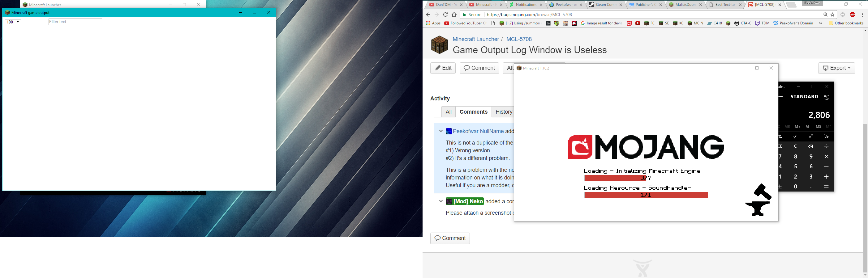Viewport: 868px width, 278px height.
Task: Open the MCL-5708 issue link
Action: pos(519,39)
